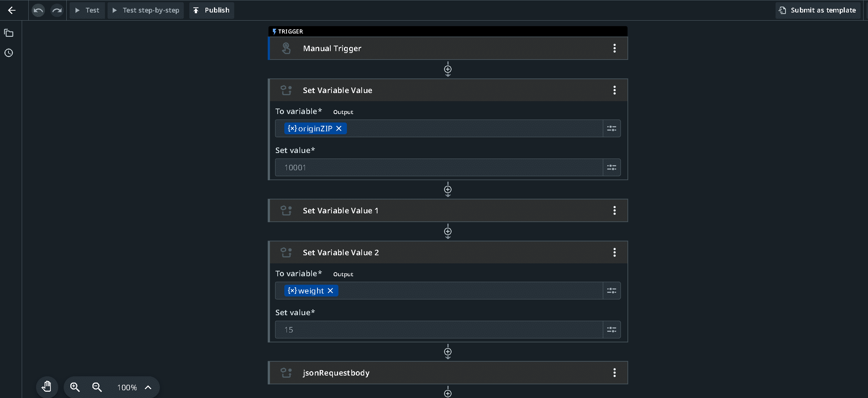The width and height of the screenshot is (868, 398).
Task: Open the projects folder sidebar icon
Action: [9, 33]
